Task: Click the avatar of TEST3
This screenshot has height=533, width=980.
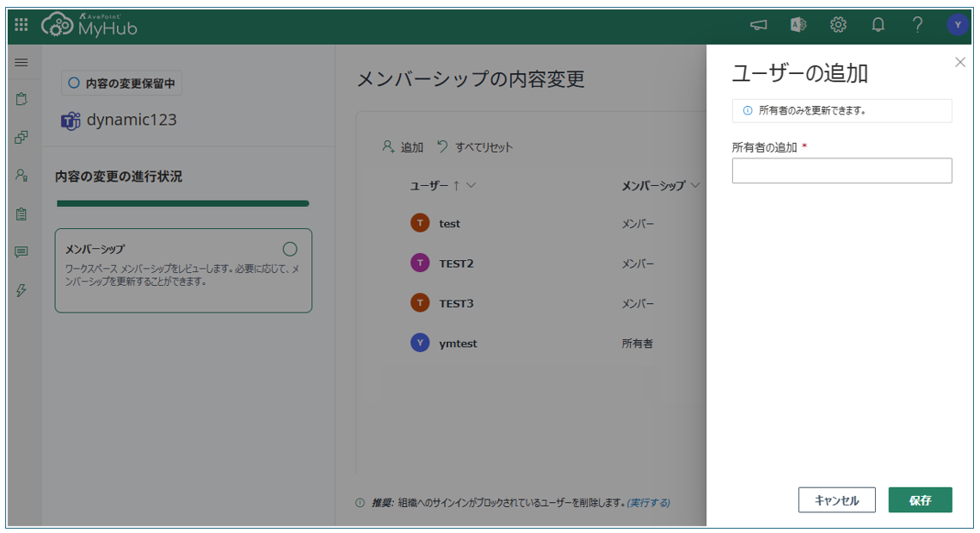Action: pos(420,303)
